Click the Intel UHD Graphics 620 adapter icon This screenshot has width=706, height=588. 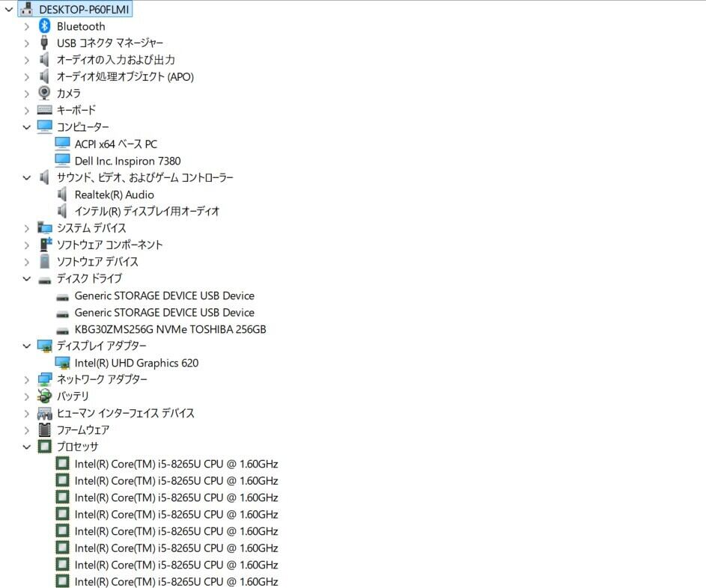click(62, 363)
